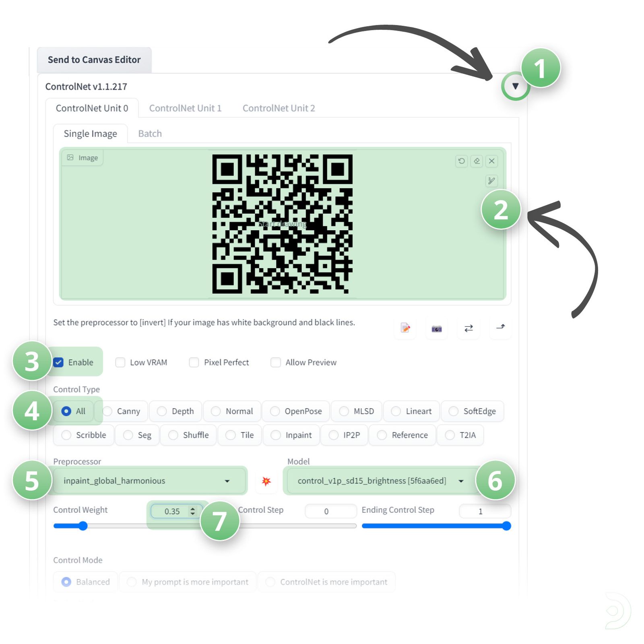Swap dimensions using the double-arrow icon
The image size is (644, 644).
click(468, 328)
